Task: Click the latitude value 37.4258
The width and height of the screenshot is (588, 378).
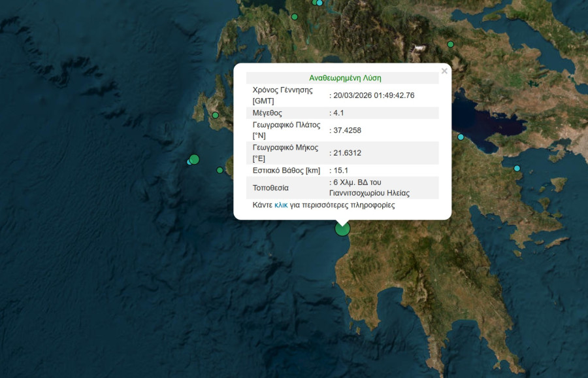Action: click(347, 130)
